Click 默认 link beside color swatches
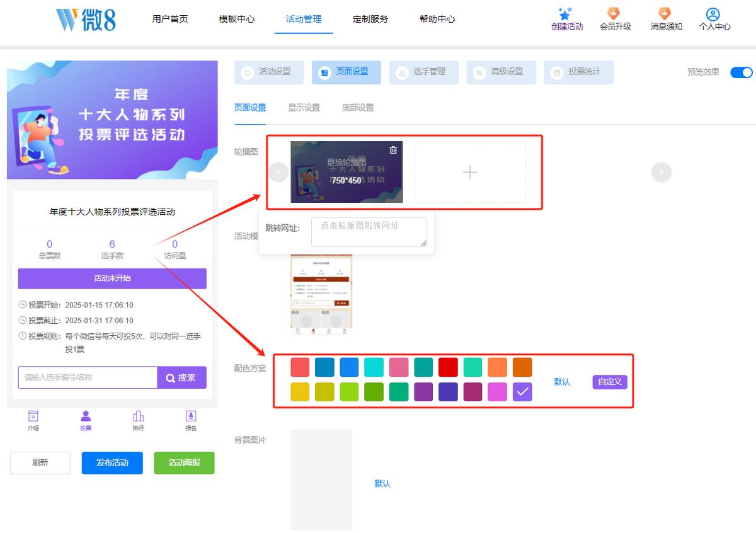756x533 pixels. (x=562, y=382)
